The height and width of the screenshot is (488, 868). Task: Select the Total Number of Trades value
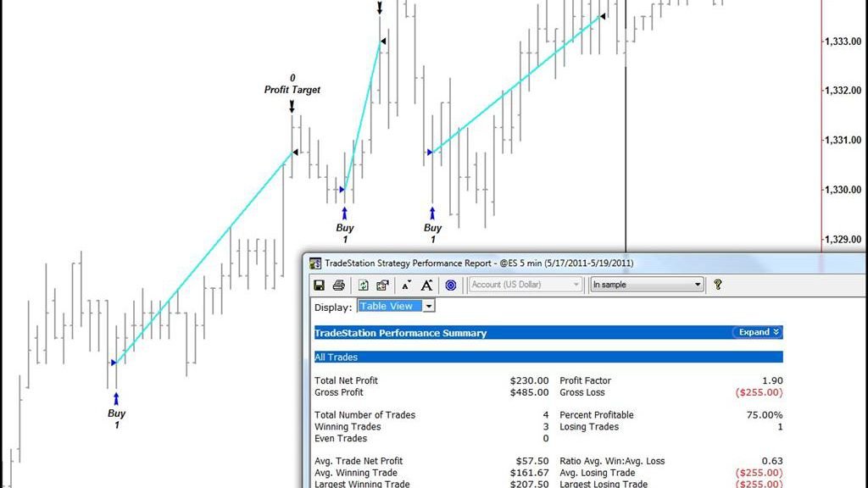click(x=546, y=415)
